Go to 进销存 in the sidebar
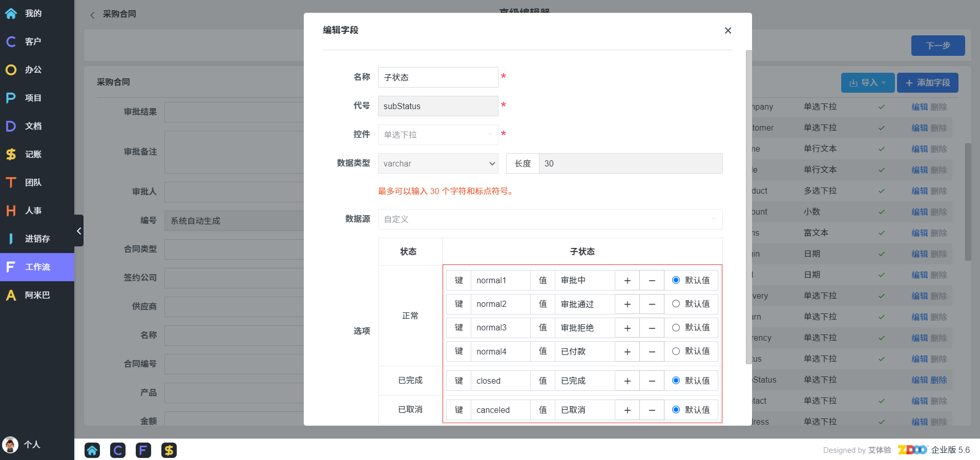This screenshot has width=980, height=460. (x=37, y=239)
